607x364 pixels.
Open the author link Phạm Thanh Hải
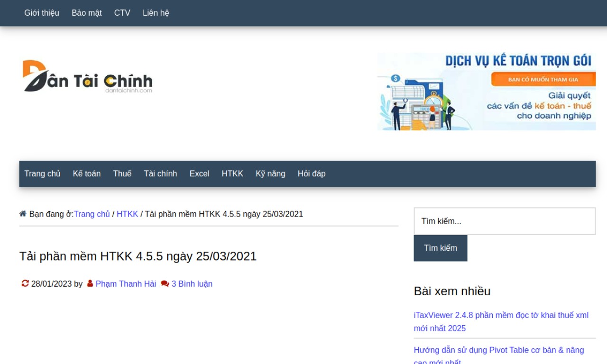[x=126, y=284]
